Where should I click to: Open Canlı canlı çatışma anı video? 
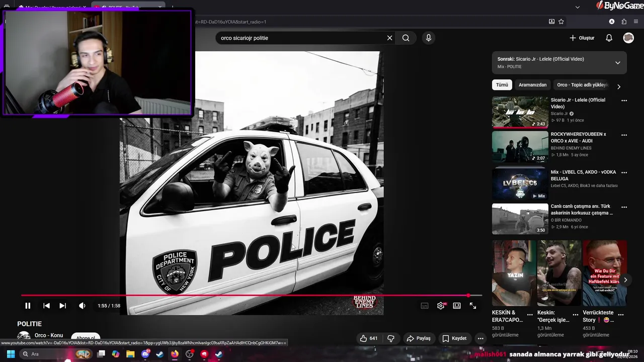(520, 219)
